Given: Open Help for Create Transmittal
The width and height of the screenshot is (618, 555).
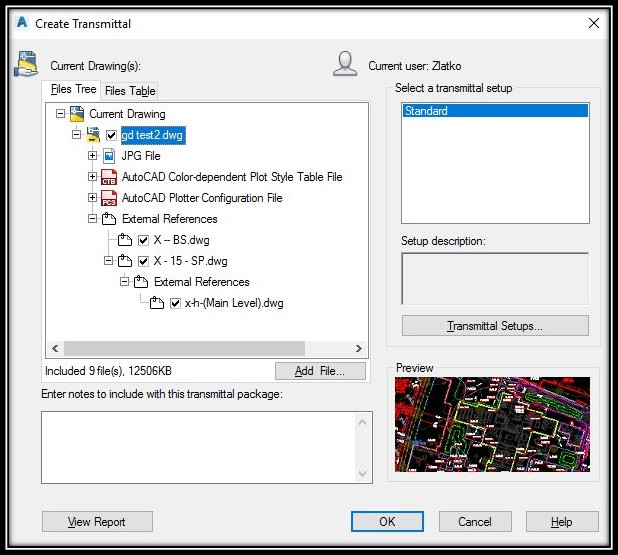Looking at the screenshot, I should coord(562,521).
